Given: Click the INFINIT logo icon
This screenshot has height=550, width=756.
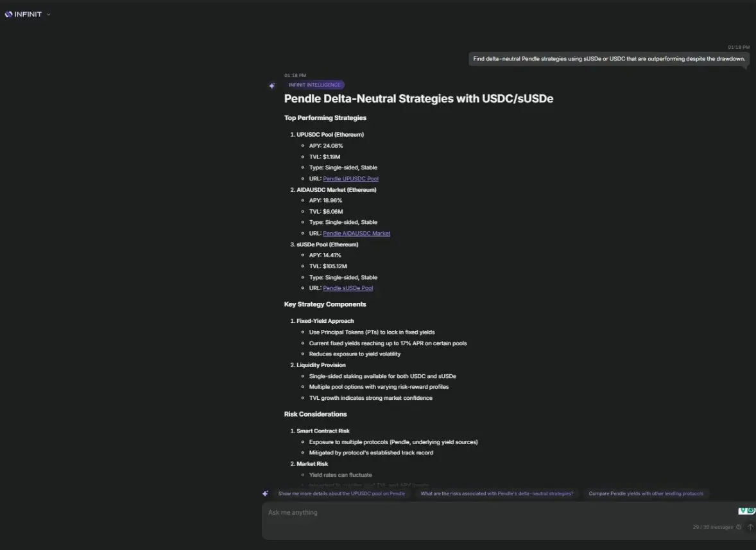Looking at the screenshot, I should (x=8, y=15).
